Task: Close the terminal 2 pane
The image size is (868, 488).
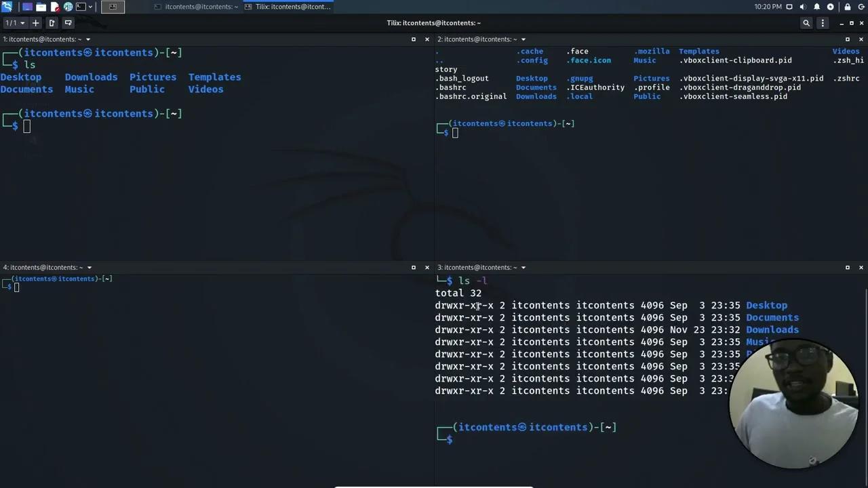Action: click(x=861, y=39)
